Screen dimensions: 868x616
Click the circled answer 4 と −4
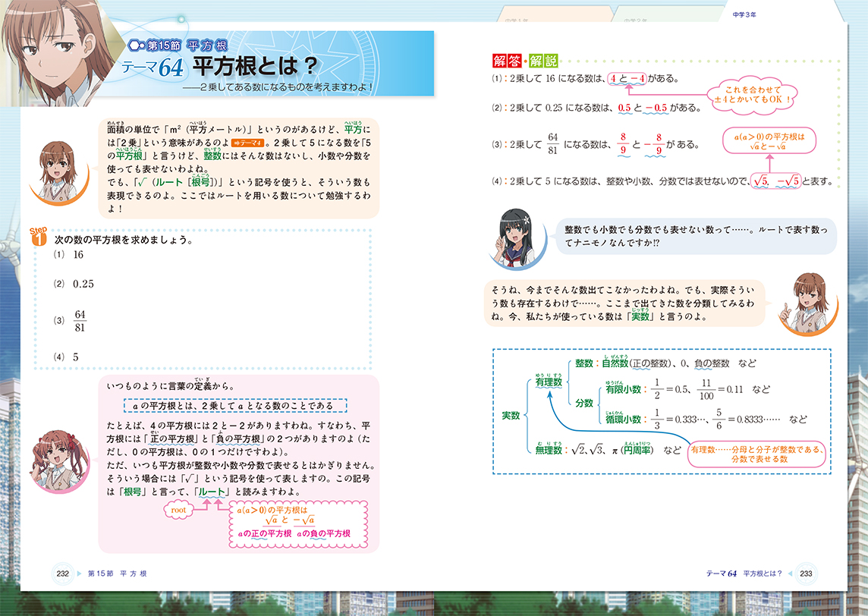[627, 79]
